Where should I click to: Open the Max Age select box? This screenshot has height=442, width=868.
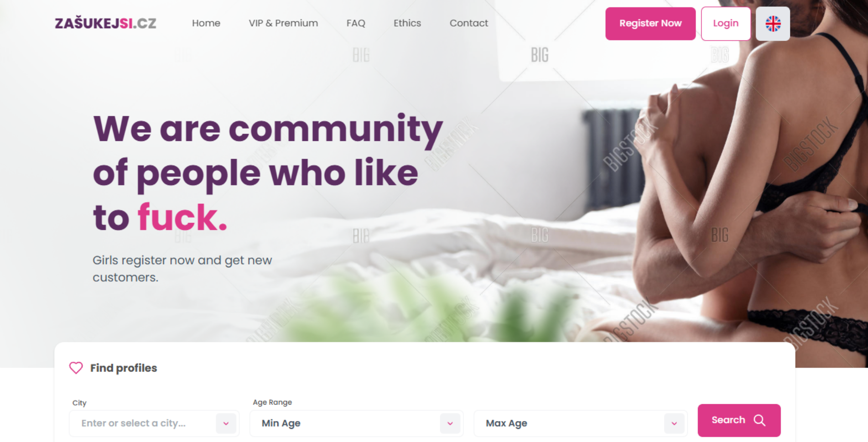[581, 423]
